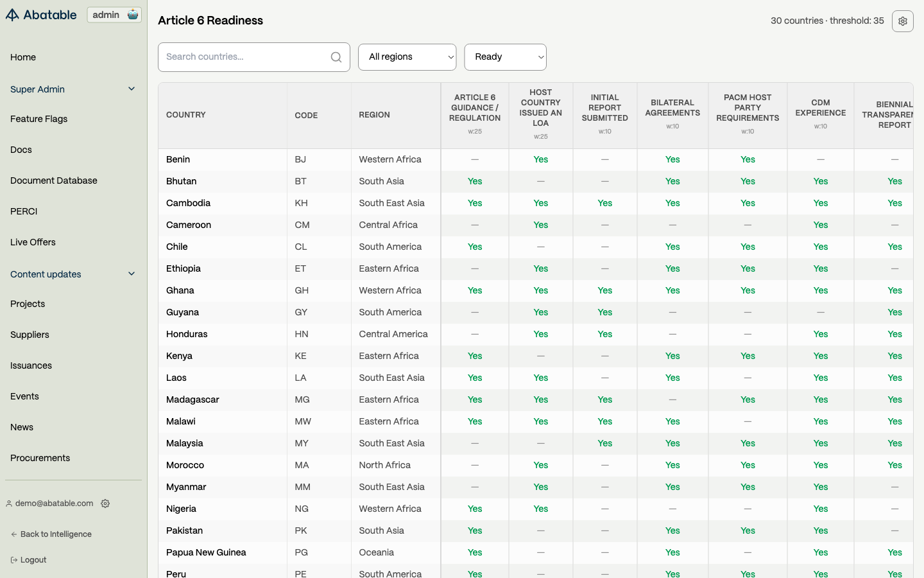Focus the Search countries field
This screenshot has width=924, height=578.
244,57
